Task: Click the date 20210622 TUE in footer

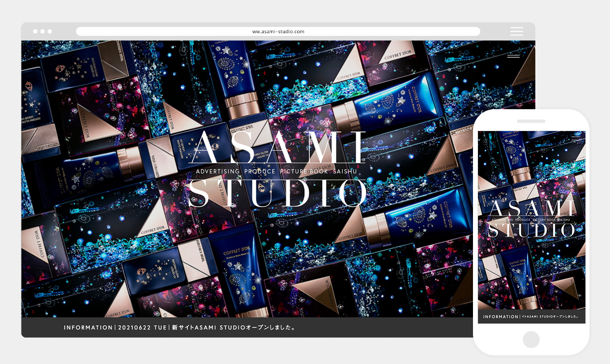Action: [142, 328]
